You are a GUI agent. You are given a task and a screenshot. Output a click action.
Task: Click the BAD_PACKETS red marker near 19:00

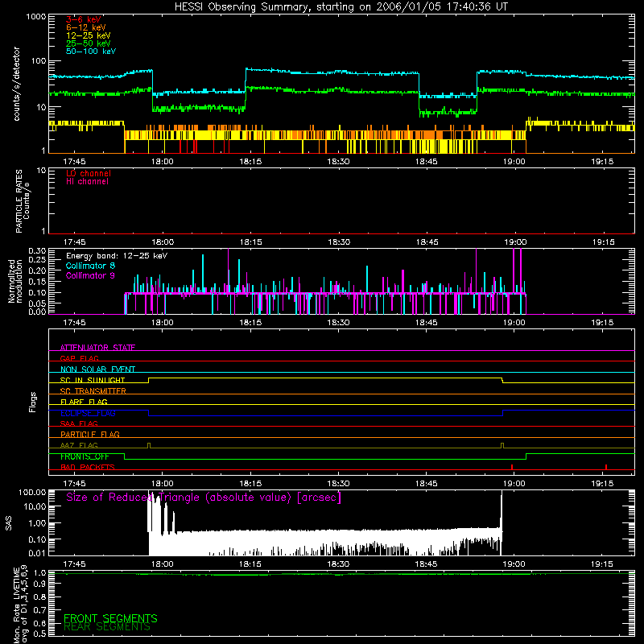[x=512, y=467]
